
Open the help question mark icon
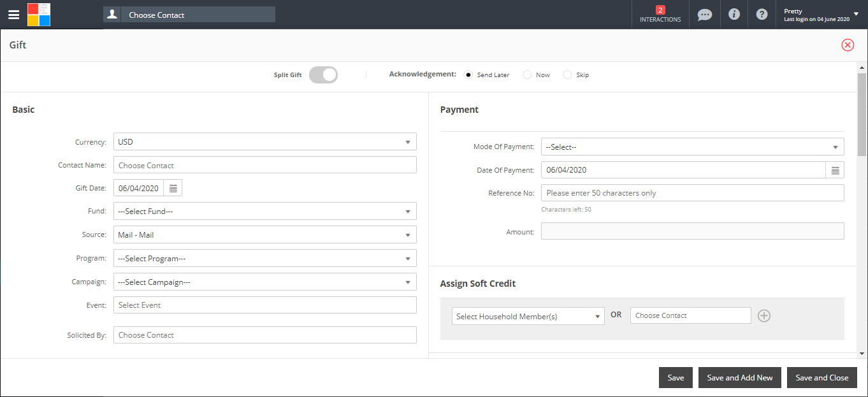click(x=762, y=14)
